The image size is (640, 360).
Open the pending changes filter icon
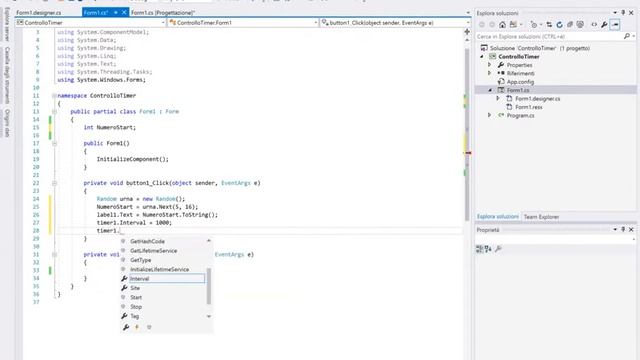pos(533,24)
